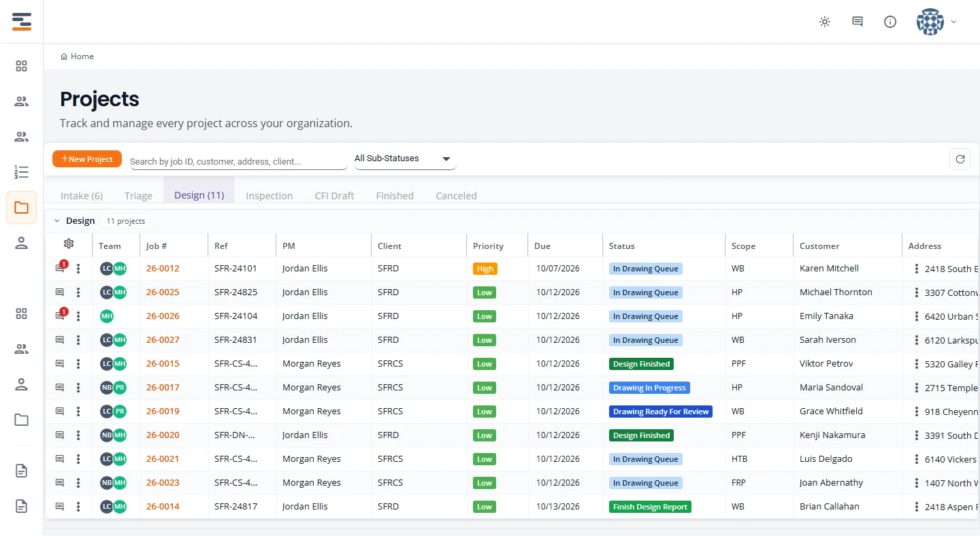Screen dimensions: 980x536
Task: Open job link 26-0017
Action: tap(163, 388)
